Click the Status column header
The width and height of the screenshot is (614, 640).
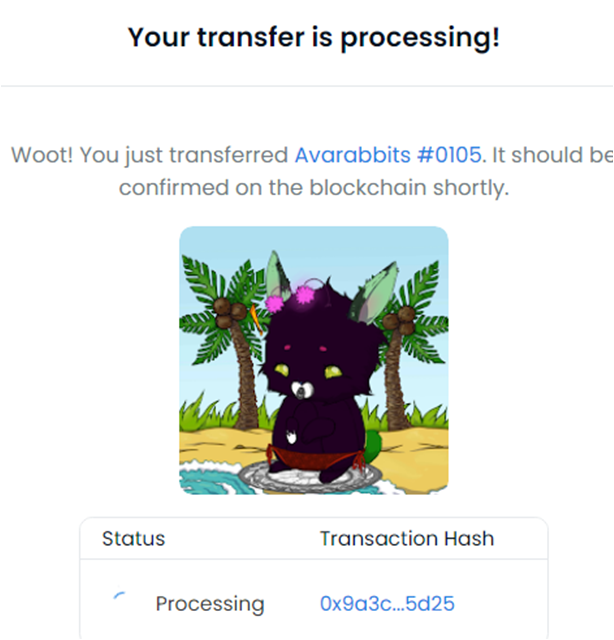[x=133, y=538]
